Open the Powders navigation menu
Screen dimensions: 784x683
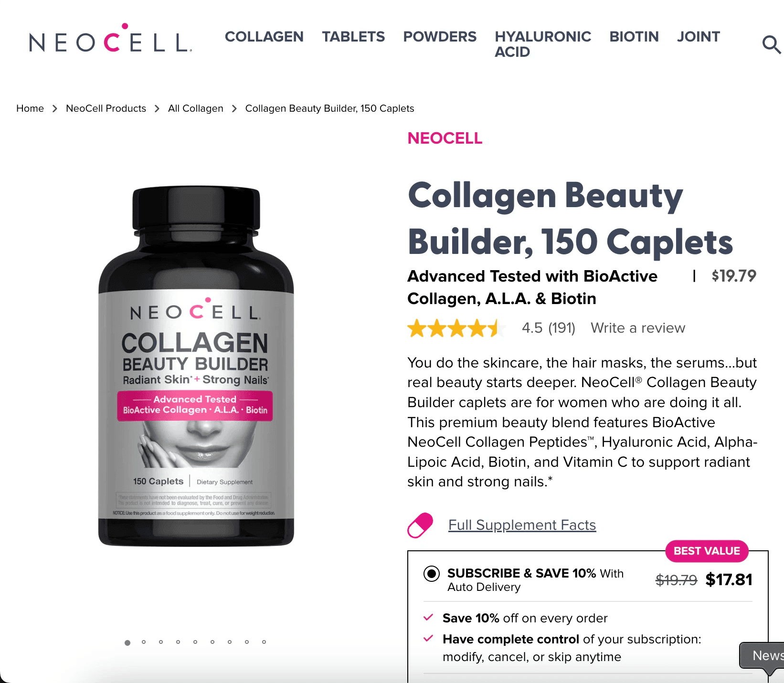tap(440, 37)
